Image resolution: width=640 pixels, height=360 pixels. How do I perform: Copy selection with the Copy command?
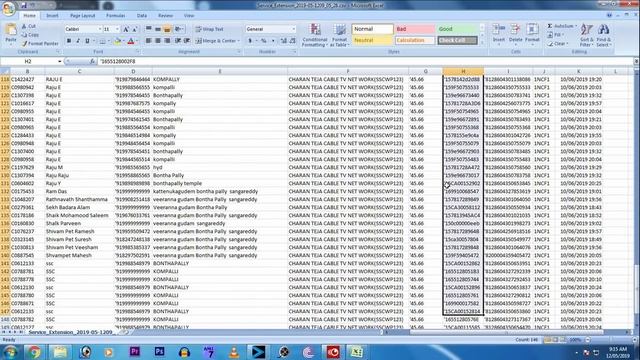tap(30, 35)
